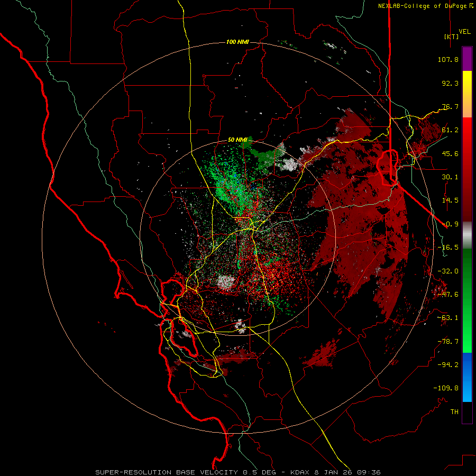The height and width of the screenshot is (476, 476).
Task: Click the -47.6 velocity scale value
Action: click(448, 295)
